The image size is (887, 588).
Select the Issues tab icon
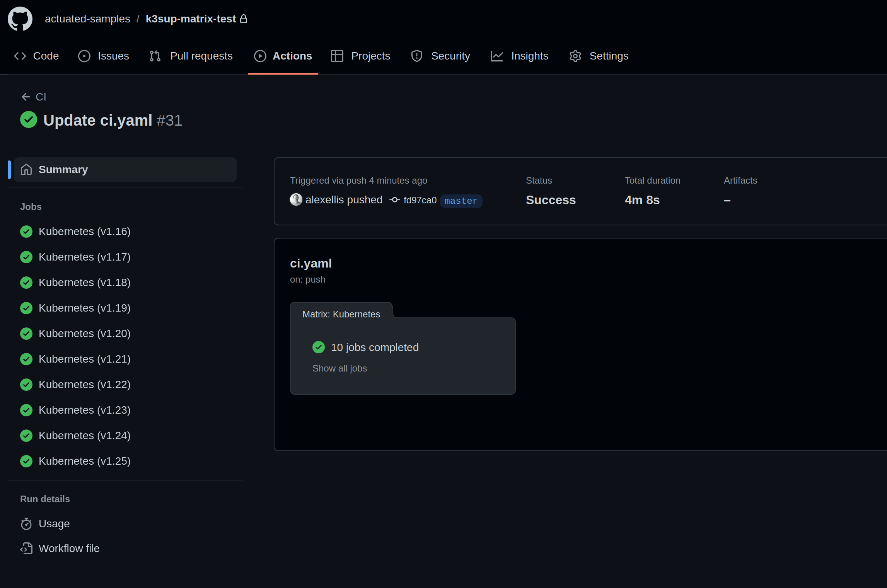84,56
